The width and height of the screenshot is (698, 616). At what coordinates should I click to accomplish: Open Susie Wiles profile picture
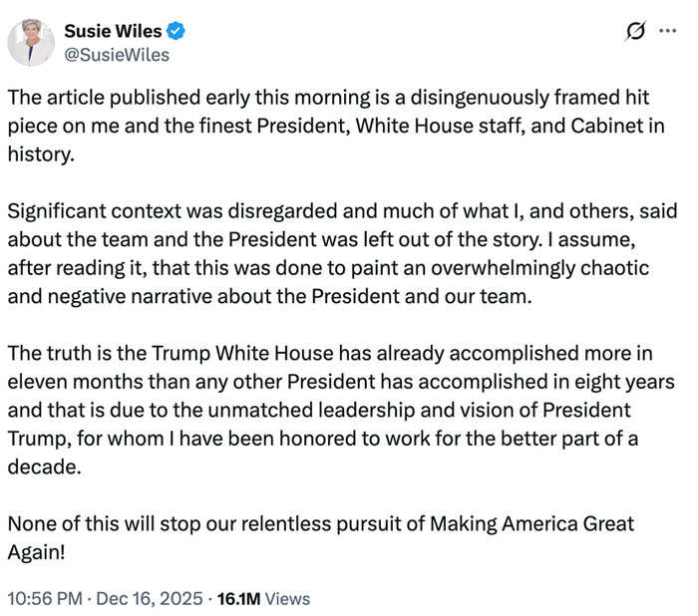click(32, 43)
